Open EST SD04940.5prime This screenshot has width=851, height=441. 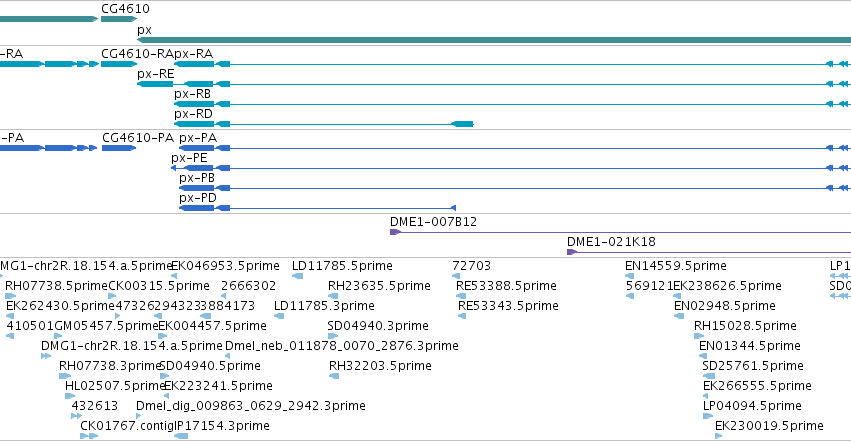[210, 366]
